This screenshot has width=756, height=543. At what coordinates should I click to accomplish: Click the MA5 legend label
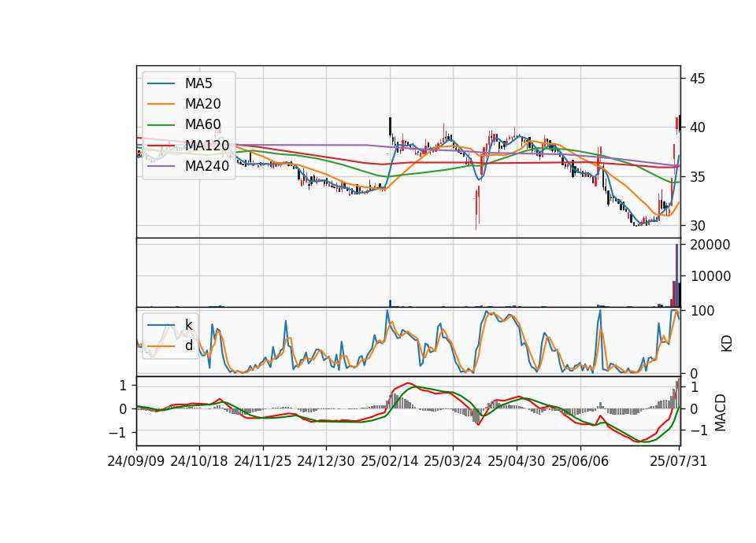coord(198,83)
